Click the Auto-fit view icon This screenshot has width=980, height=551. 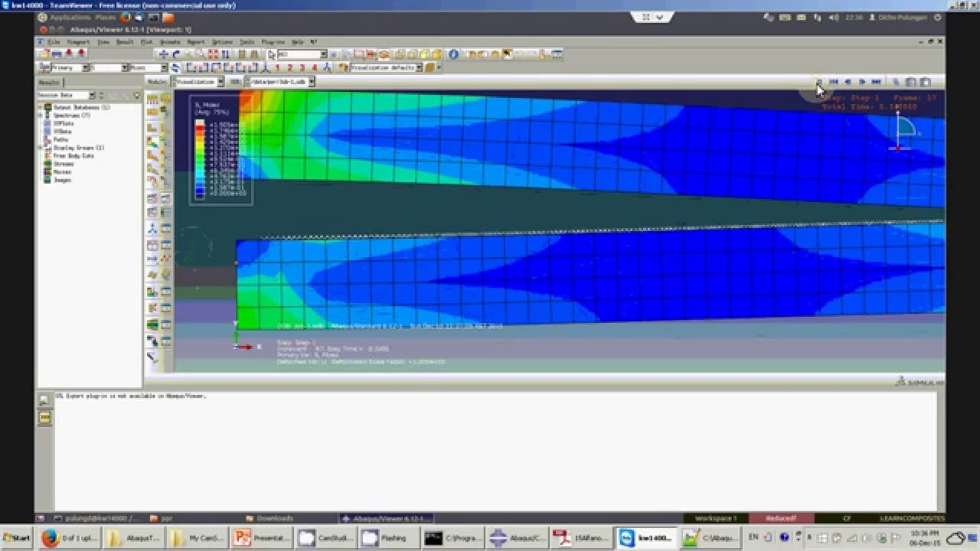tap(213, 54)
